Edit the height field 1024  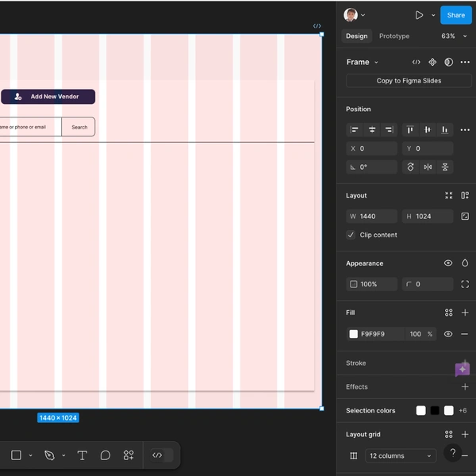point(428,217)
